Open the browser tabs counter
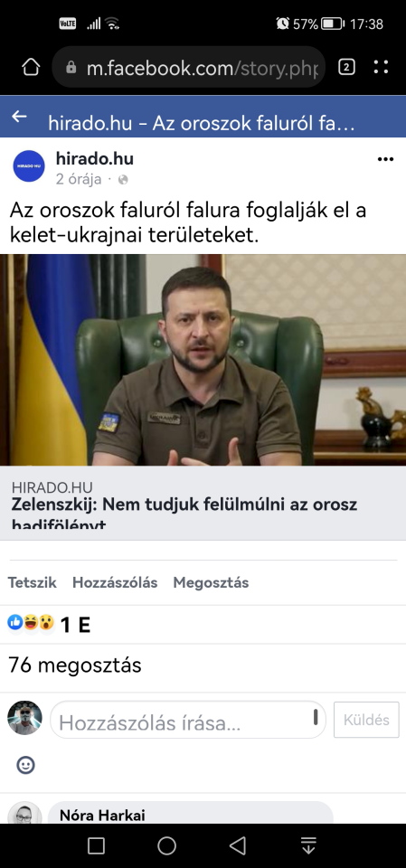 coord(346,68)
